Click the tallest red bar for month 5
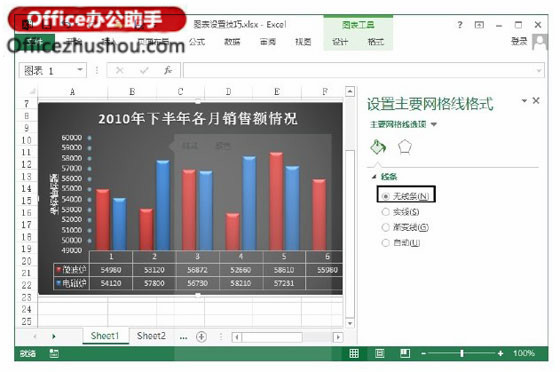Viewport: 560px width, 372px height. [276, 201]
